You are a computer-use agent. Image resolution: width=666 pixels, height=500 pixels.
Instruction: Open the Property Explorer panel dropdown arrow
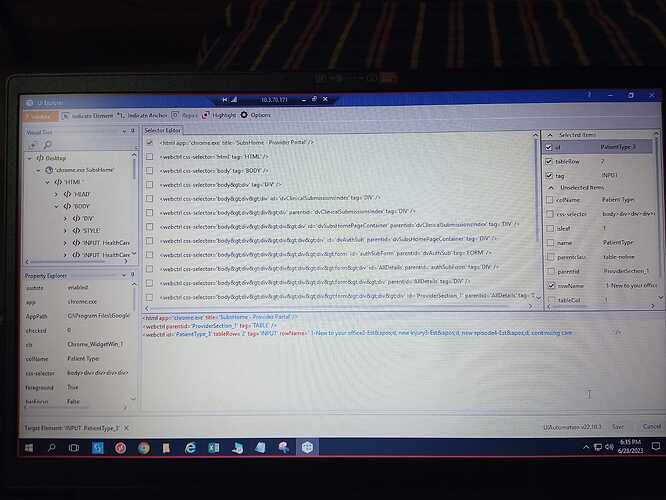[x=124, y=275]
